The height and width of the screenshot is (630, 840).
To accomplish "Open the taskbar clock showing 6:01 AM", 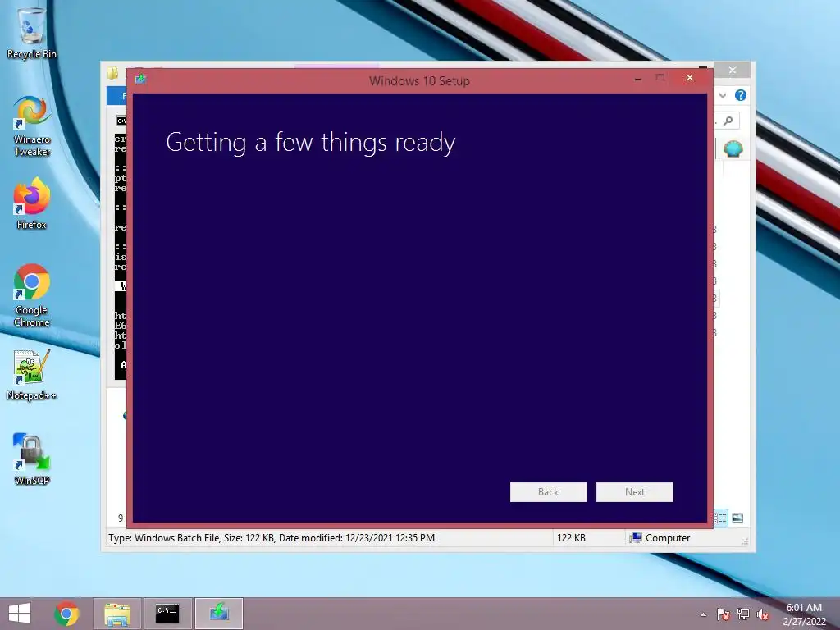I will (804, 614).
